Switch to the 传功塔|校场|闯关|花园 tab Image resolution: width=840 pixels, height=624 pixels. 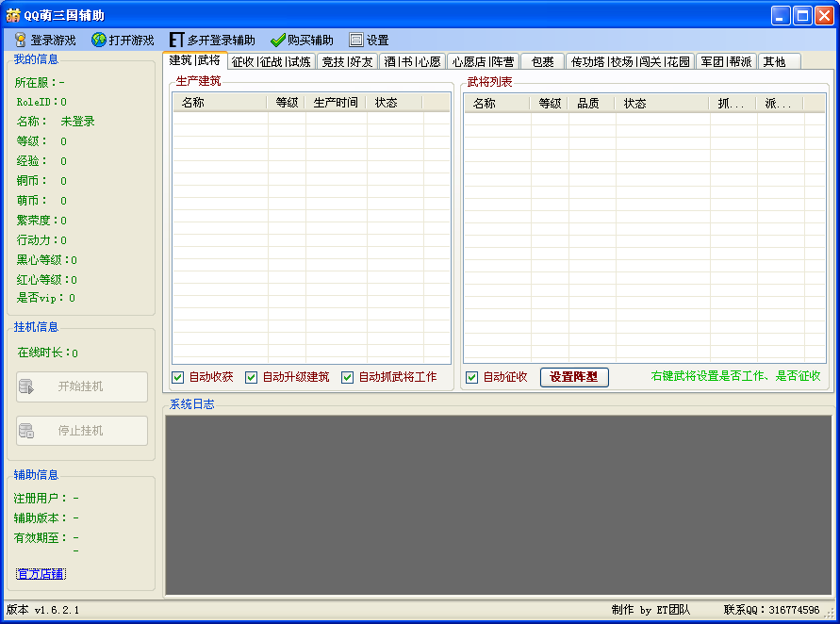tap(630, 62)
